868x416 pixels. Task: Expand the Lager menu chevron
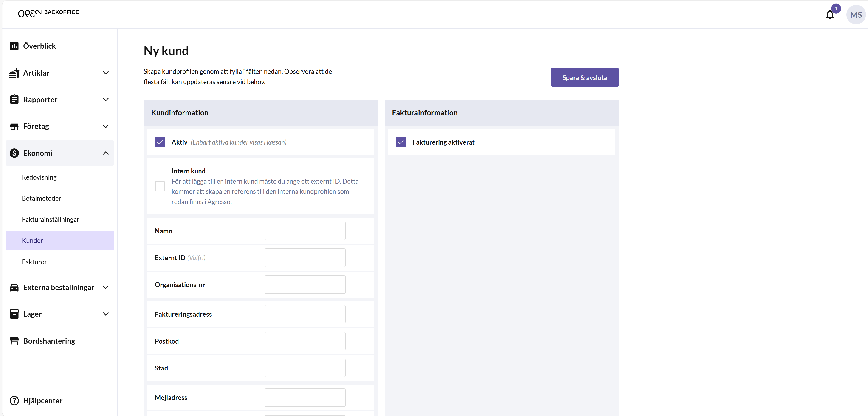coord(105,314)
